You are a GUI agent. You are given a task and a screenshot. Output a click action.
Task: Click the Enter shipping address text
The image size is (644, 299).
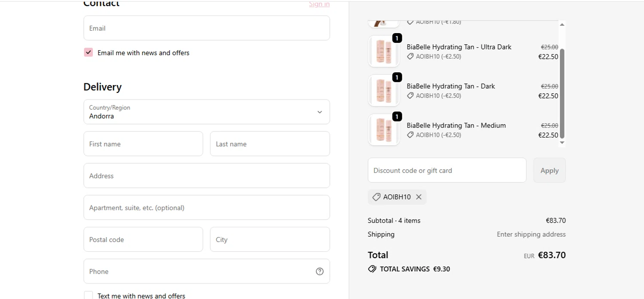pos(531,234)
